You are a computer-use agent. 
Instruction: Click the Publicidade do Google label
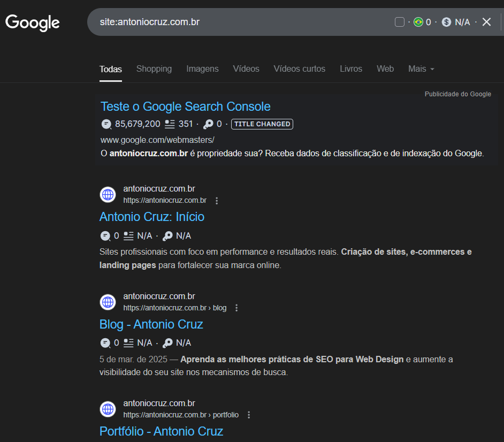pos(457,94)
